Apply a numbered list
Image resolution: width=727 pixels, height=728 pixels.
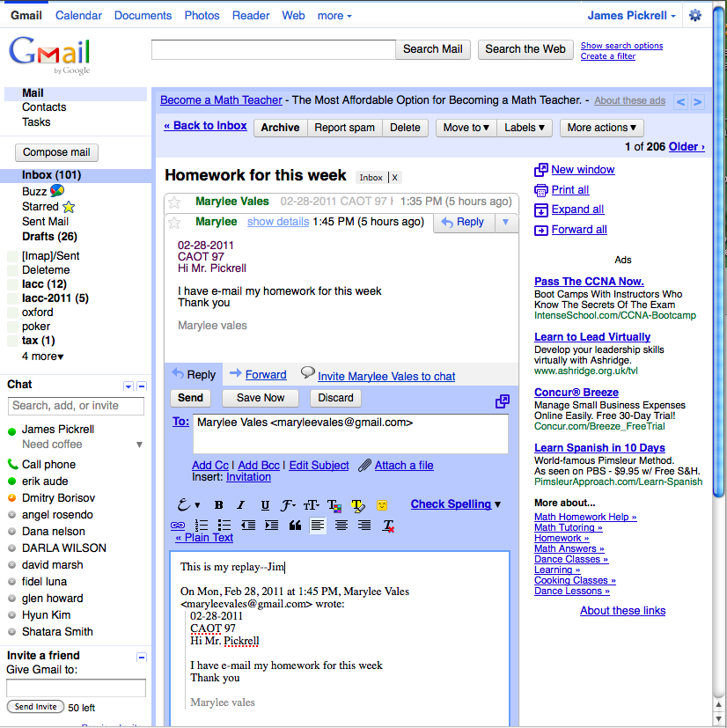coord(201,526)
